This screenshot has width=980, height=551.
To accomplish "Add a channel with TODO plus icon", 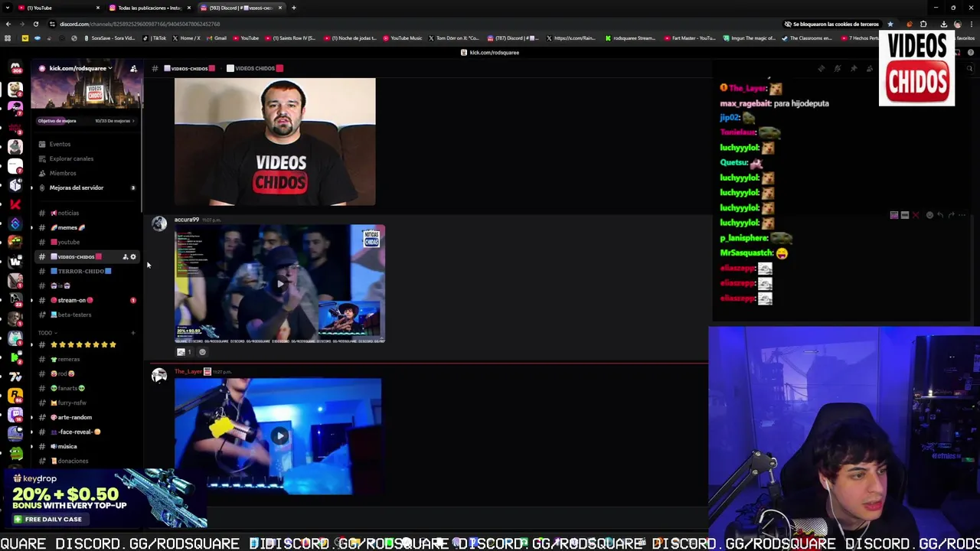I will coord(133,333).
